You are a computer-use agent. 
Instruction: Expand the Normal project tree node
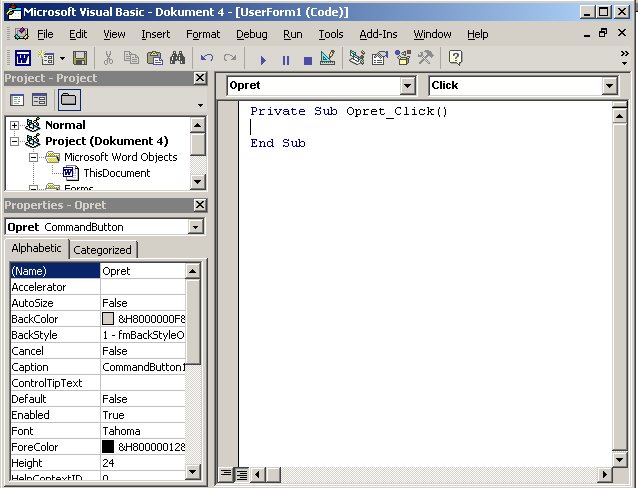point(14,125)
